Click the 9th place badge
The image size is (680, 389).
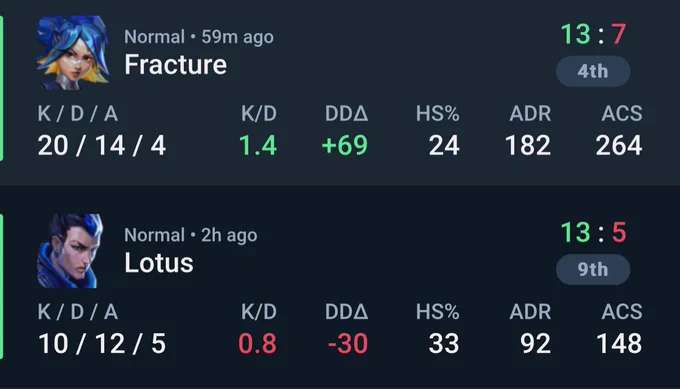pyautogui.click(x=593, y=269)
